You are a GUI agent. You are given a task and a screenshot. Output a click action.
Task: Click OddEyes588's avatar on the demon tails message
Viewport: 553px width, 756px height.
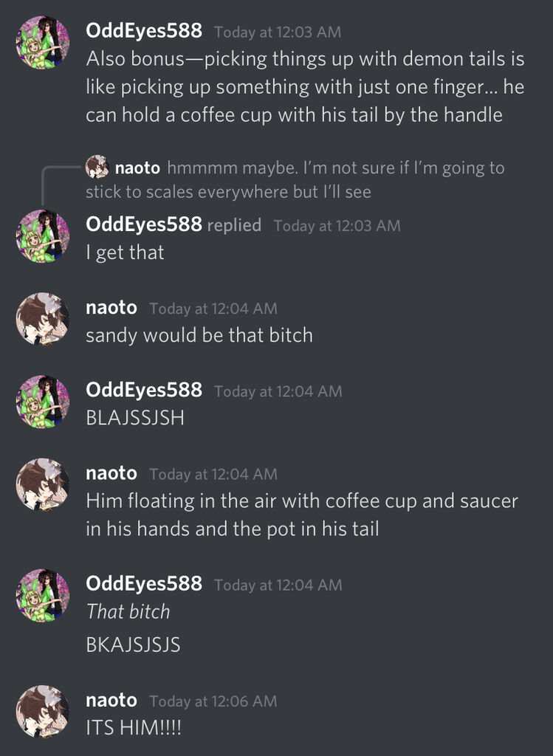click(42, 42)
